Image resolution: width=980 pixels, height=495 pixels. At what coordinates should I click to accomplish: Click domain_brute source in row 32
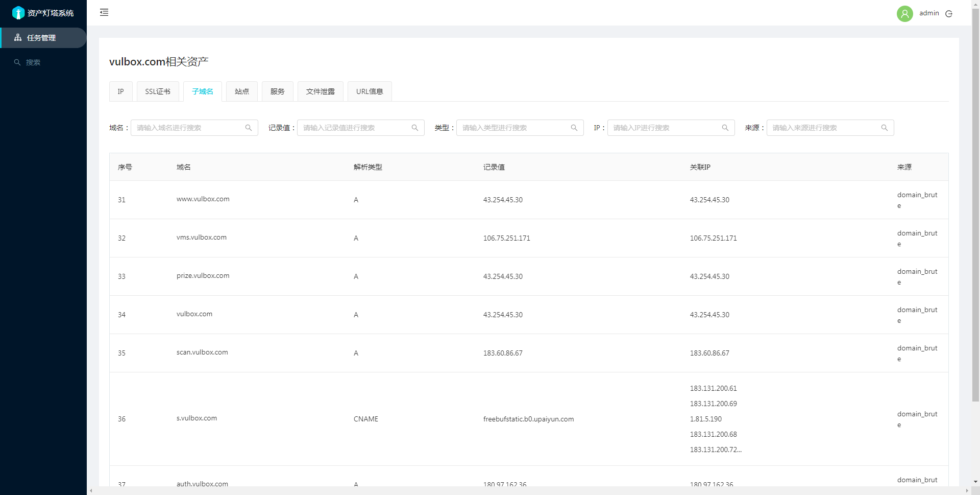coord(917,239)
